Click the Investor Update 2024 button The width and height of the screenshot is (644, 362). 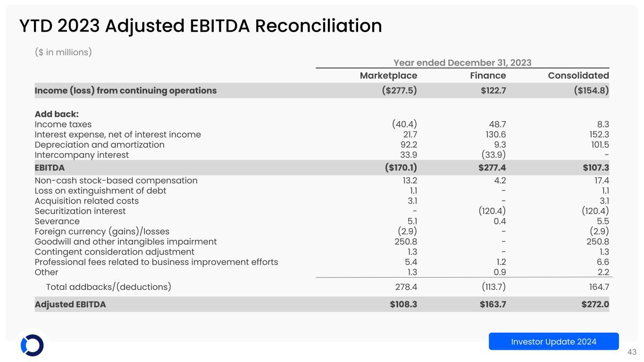[x=553, y=341]
